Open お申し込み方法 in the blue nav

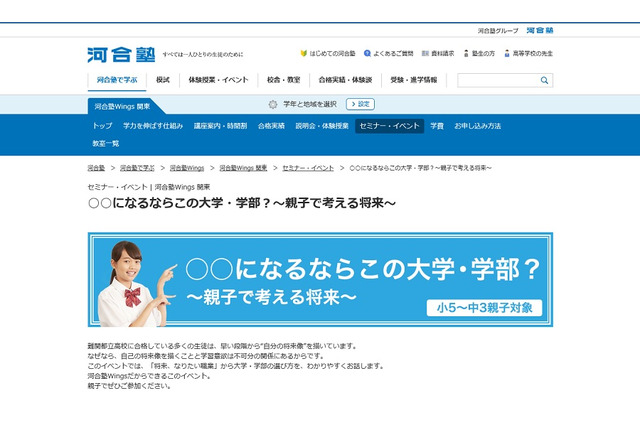(478, 126)
